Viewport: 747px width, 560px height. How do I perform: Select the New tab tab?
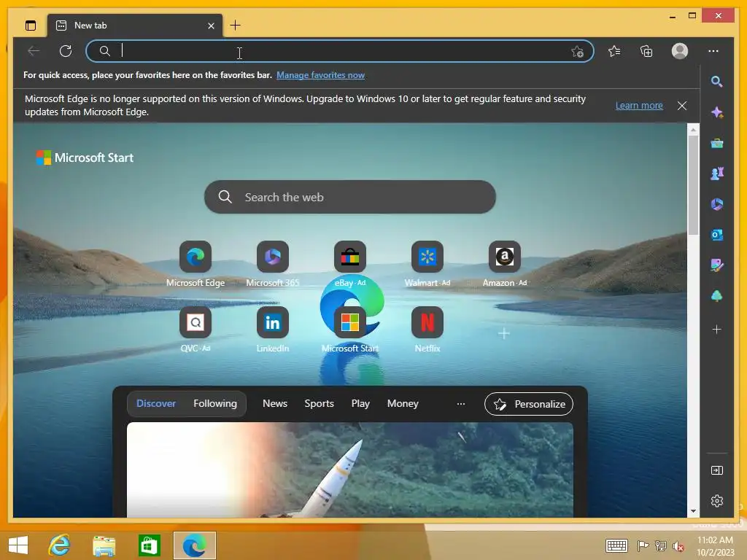pos(134,26)
